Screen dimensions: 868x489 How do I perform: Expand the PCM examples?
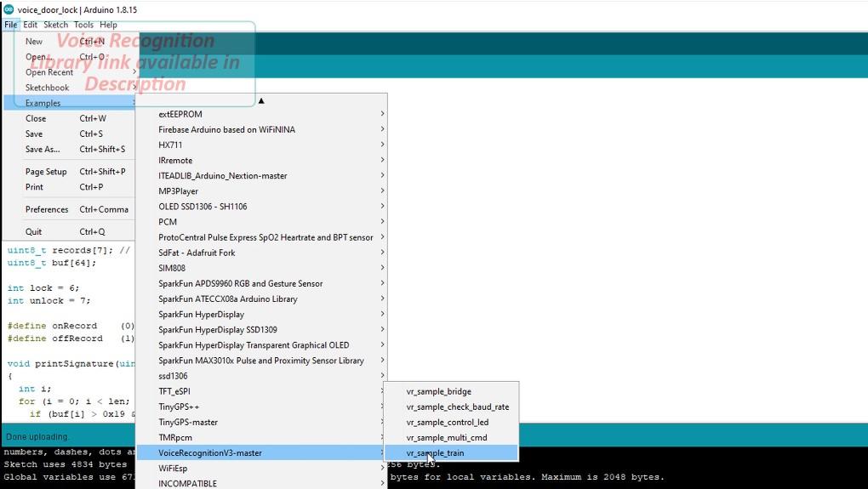tap(261, 222)
